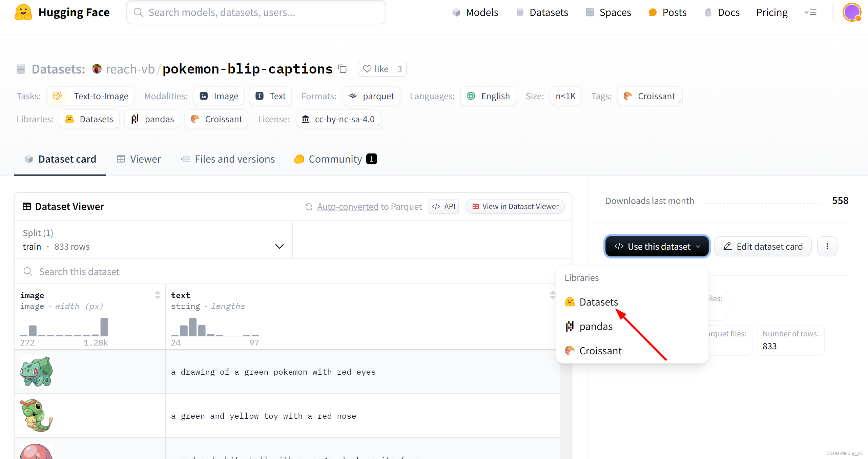
Task: Click the reach-vb author link
Action: [x=130, y=69]
